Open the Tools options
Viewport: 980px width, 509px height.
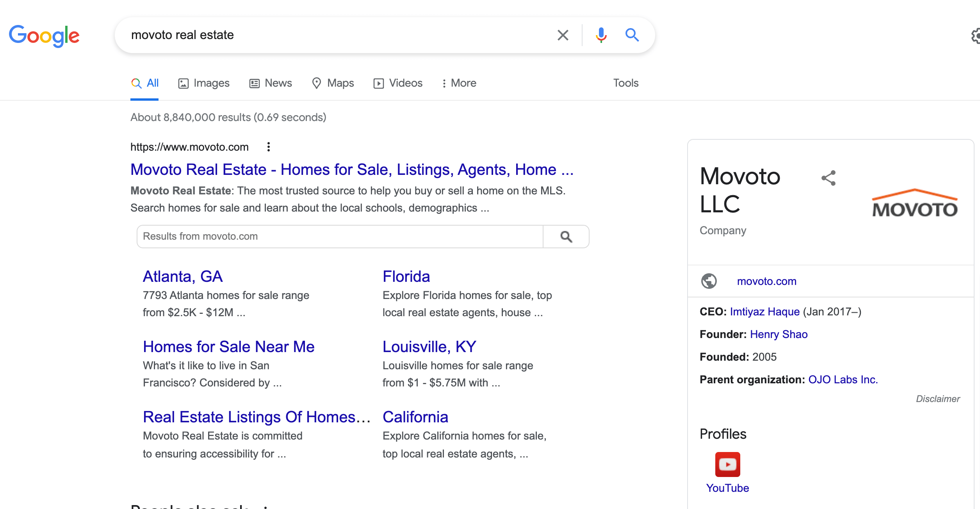(625, 83)
